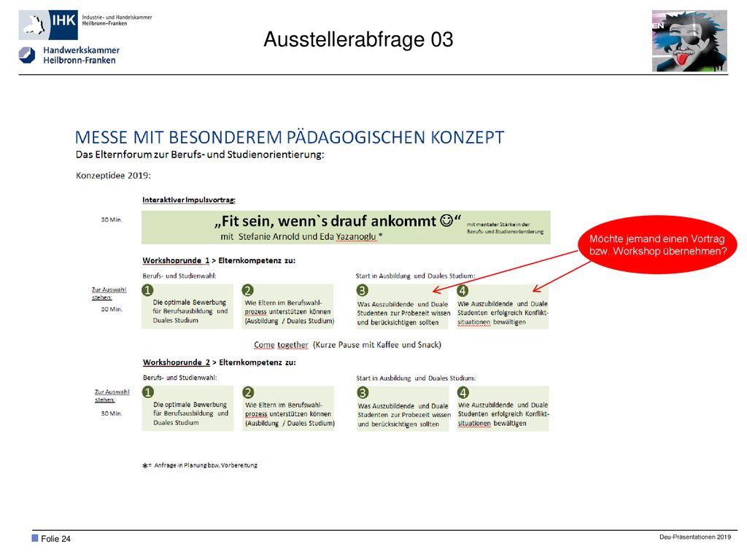Viewport: 747px width, 560px height.
Task: Select number 2 circle in Workshoprunde 2
Action: click(x=248, y=392)
